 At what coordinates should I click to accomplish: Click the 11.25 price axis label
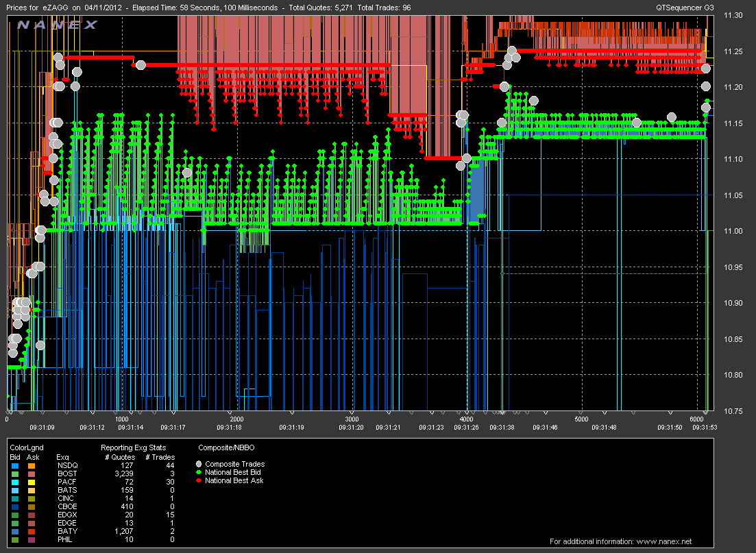click(733, 51)
